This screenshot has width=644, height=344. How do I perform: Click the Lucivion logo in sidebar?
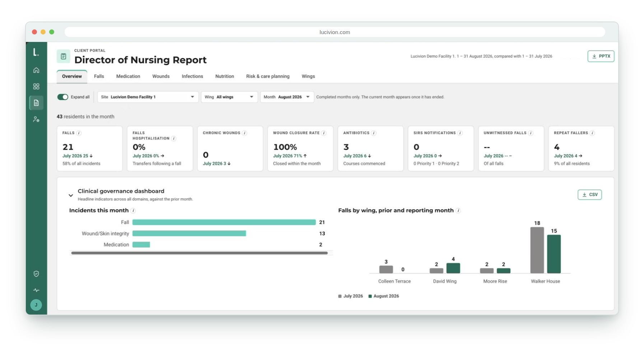[x=36, y=52]
